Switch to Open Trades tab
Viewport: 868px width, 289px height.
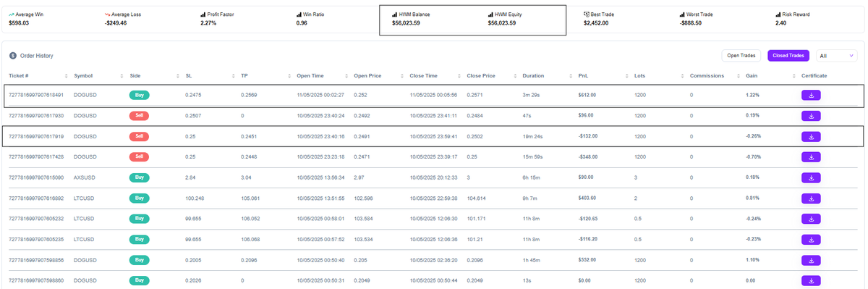pyautogui.click(x=742, y=55)
